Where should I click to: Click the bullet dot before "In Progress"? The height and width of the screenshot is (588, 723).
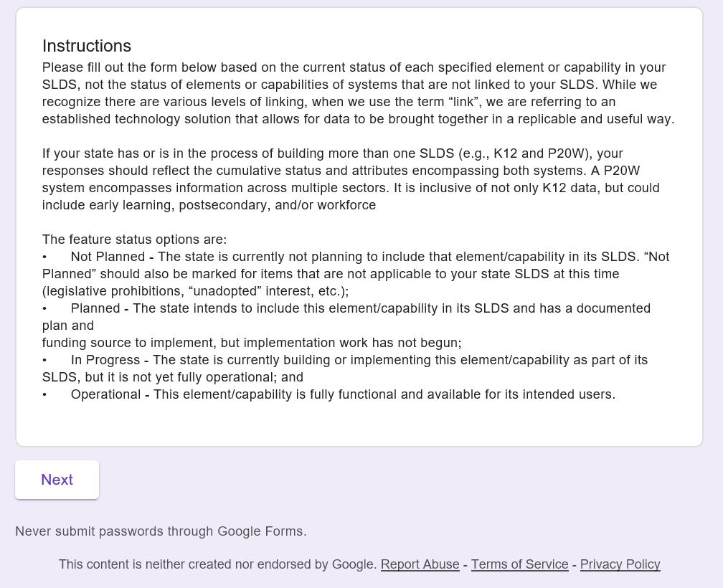(x=44, y=360)
